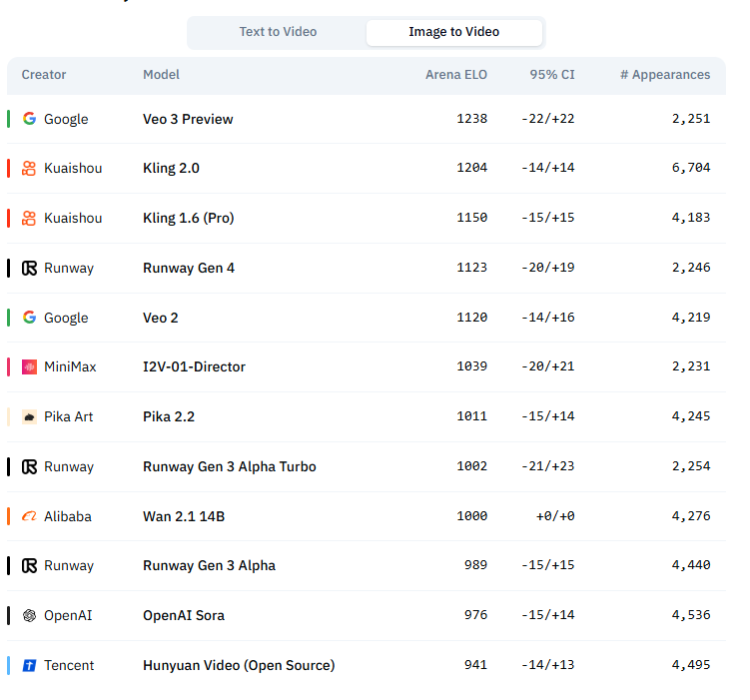Open the Runway Gen 3 Alpha Turbo model
The height and width of the screenshot is (700, 750).
coord(230,466)
